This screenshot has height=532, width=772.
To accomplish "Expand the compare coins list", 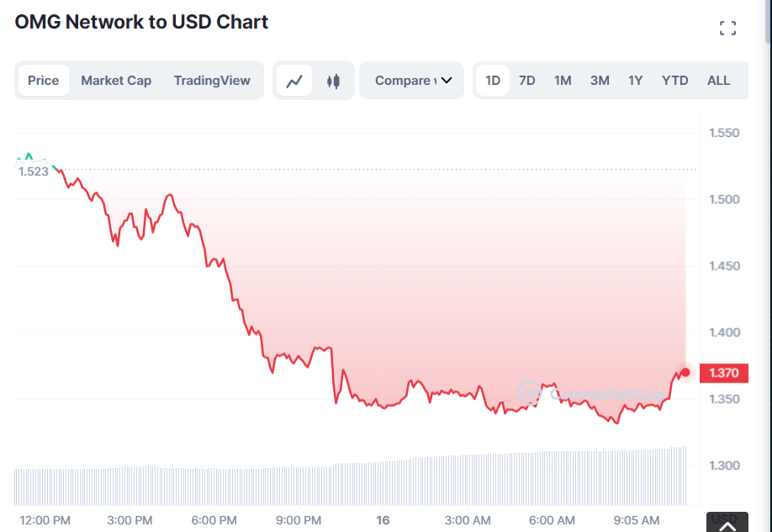I will coord(411,80).
